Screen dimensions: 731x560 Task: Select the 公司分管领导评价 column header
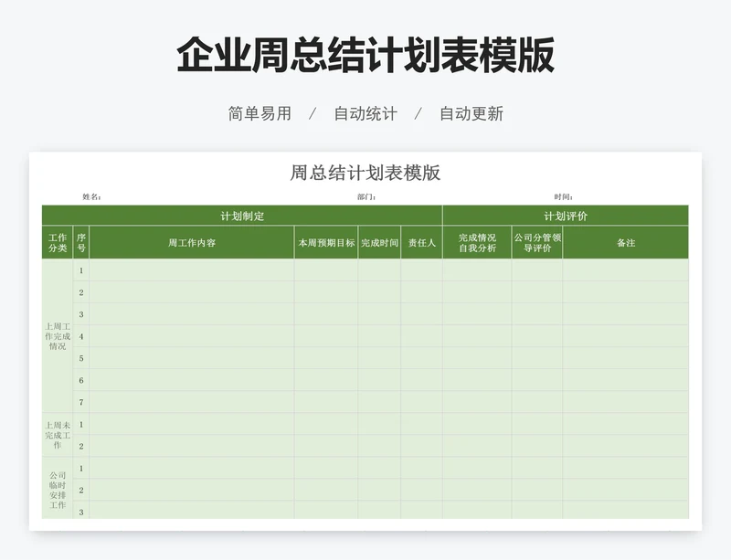click(x=537, y=242)
